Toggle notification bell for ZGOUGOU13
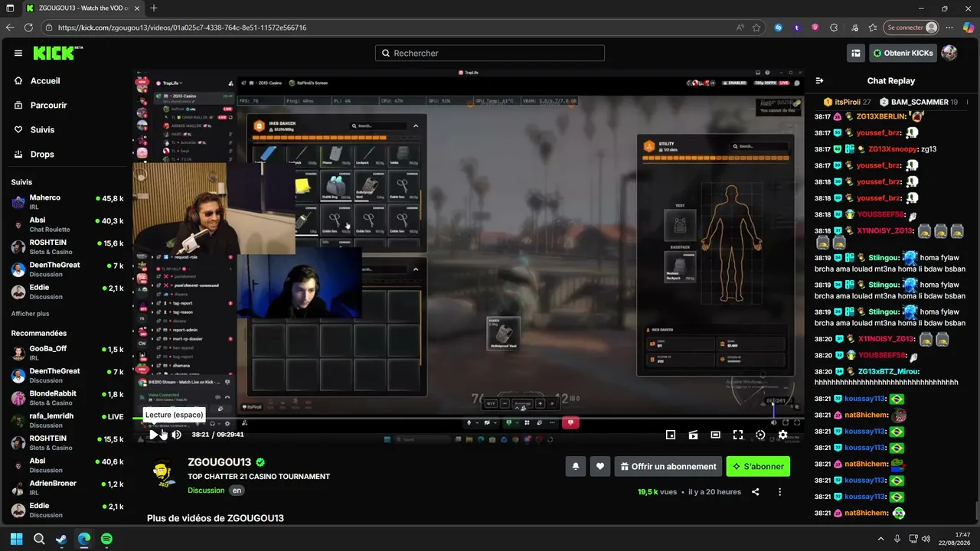Screen dimensions: 980x551 tap(576, 466)
